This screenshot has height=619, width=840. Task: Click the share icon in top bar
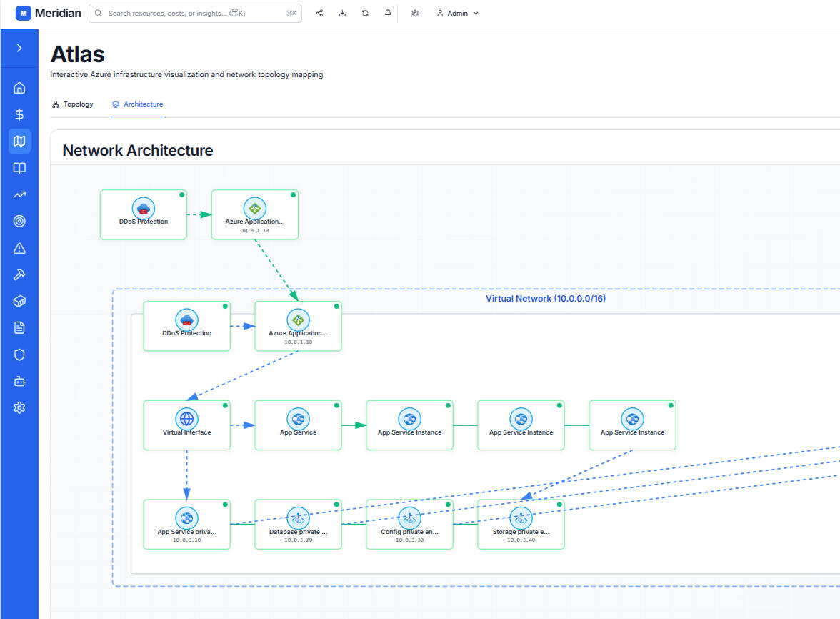tap(319, 13)
